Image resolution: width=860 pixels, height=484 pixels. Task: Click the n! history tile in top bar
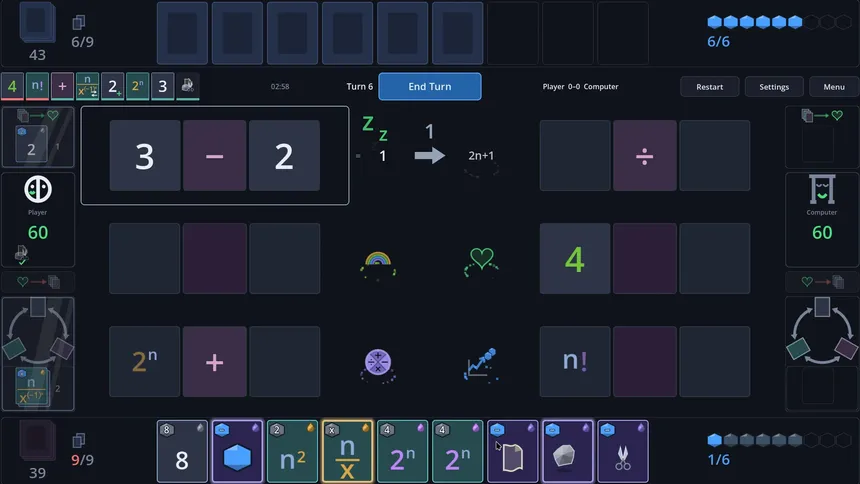point(37,86)
